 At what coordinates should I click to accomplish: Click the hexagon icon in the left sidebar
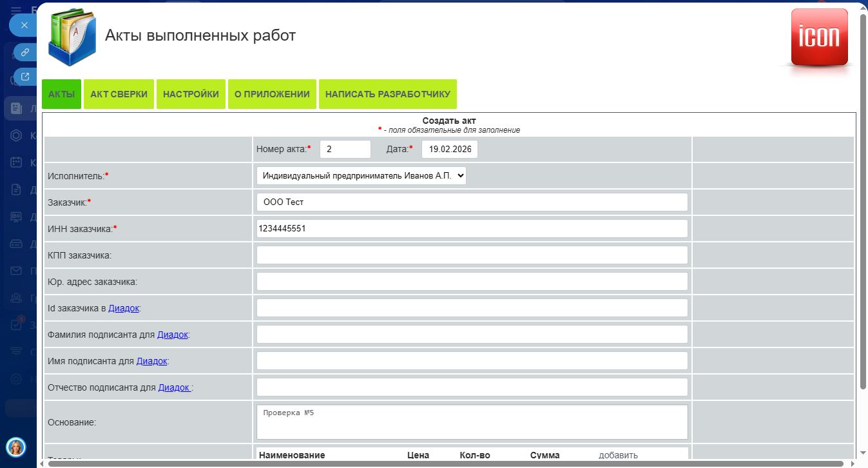(x=17, y=135)
